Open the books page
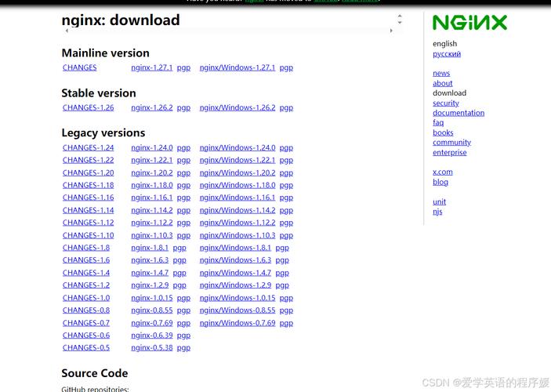This screenshot has height=392, width=551. tap(443, 132)
